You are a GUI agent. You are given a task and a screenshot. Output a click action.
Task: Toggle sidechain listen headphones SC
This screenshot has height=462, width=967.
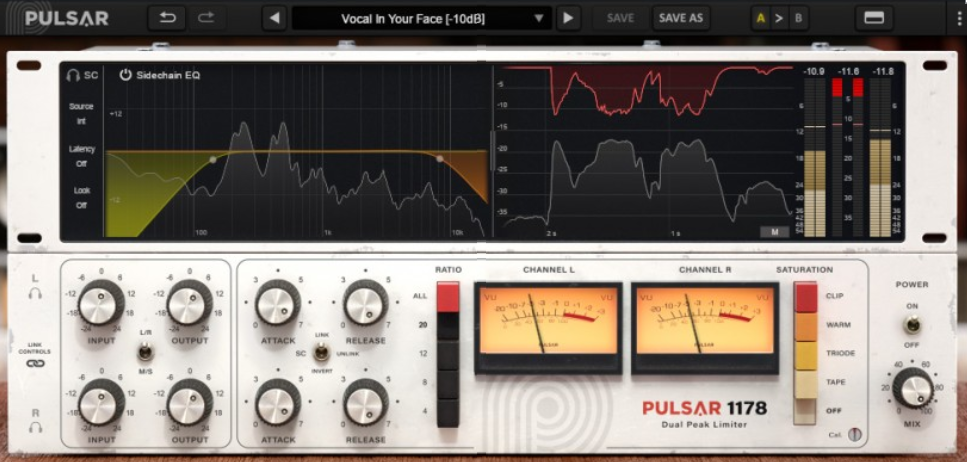pyautogui.click(x=83, y=75)
